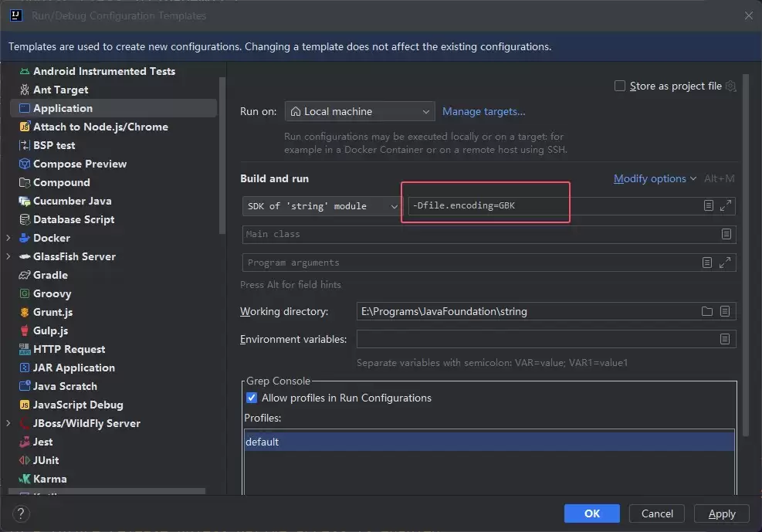Open help with question mark button
The width and height of the screenshot is (762, 532).
pos(21,513)
